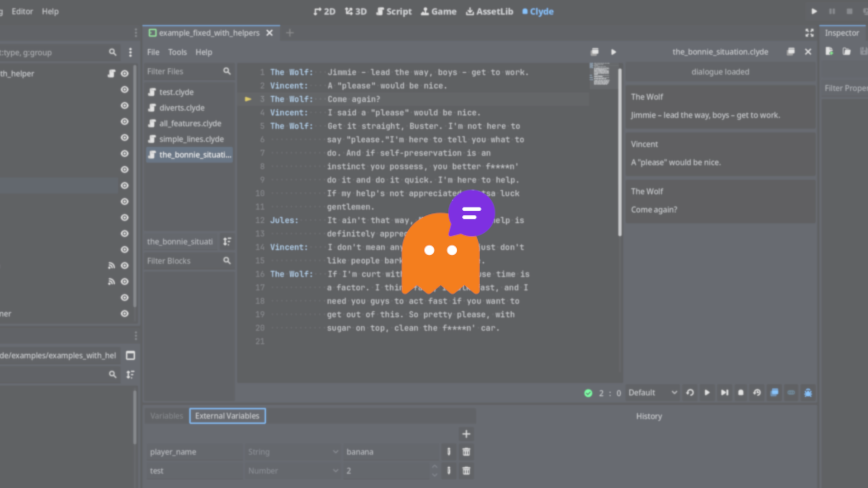Screen dimensions: 868x488
Task: Open the Clyde Tools menu
Action: click(x=177, y=52)
